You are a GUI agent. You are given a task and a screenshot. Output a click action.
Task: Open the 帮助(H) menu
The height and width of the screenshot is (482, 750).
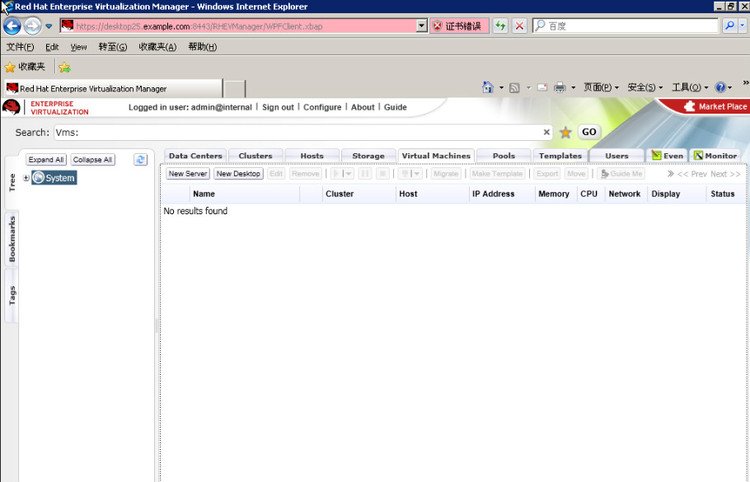click(x=202, y=47)
